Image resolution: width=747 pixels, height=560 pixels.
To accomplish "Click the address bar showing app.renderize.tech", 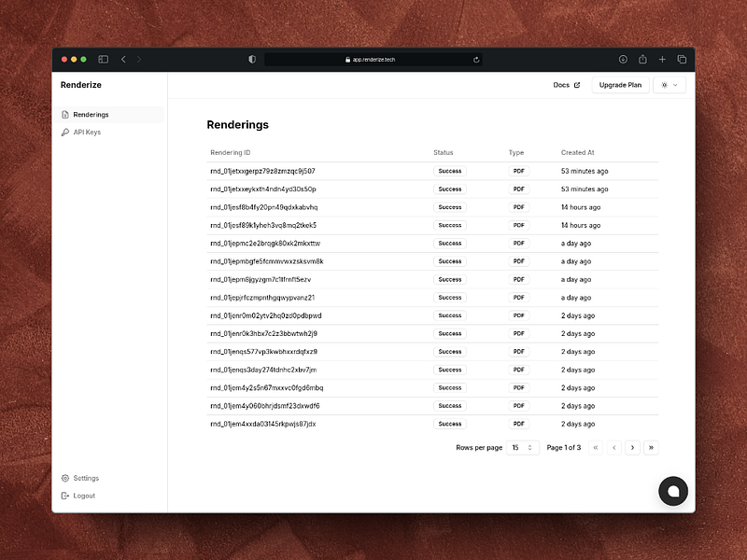I will [x=373, y=60].
